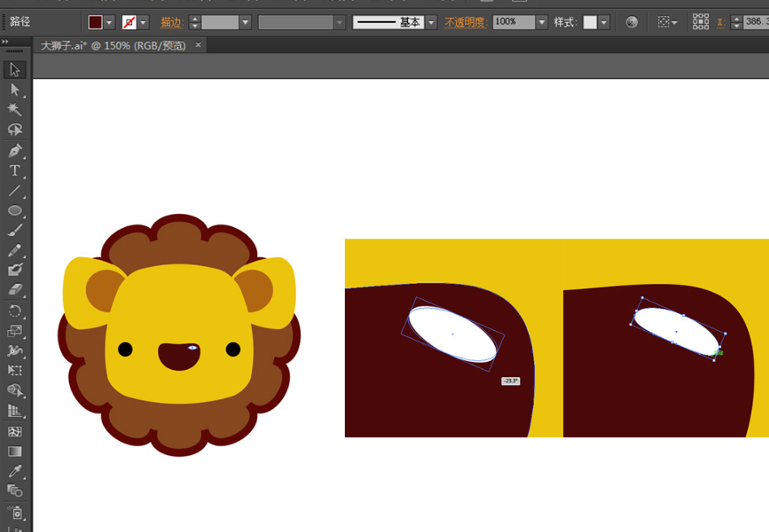Open the 基本 brush definition dropdown
Screen dimensions: 769x532
[x=432, y=23]
